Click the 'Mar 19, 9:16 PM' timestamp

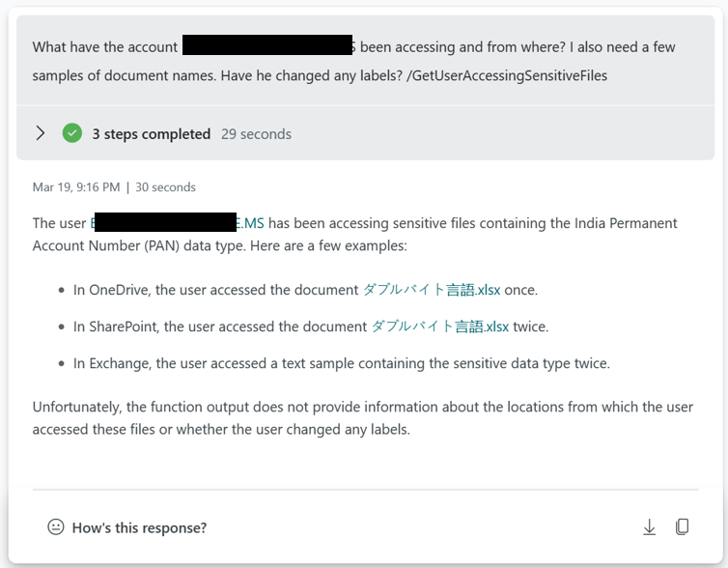click(76, 187)
